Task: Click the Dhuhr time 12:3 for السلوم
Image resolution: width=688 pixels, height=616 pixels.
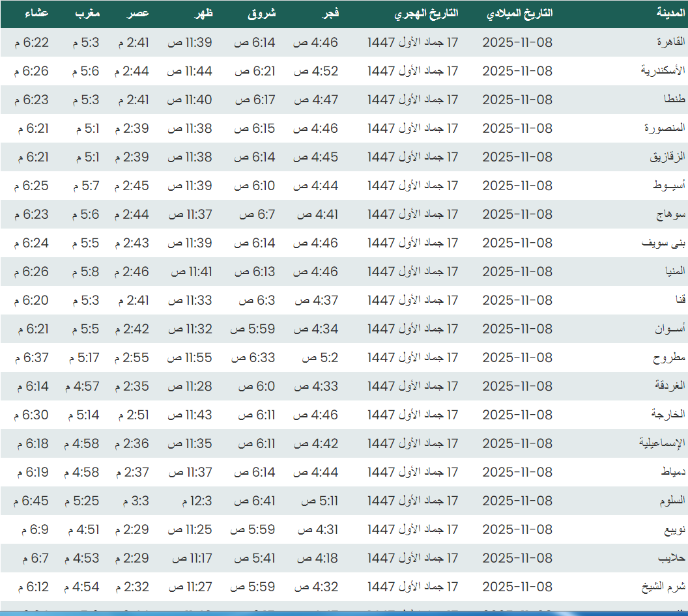Action: pyautogui.click(x=197, y=501)
